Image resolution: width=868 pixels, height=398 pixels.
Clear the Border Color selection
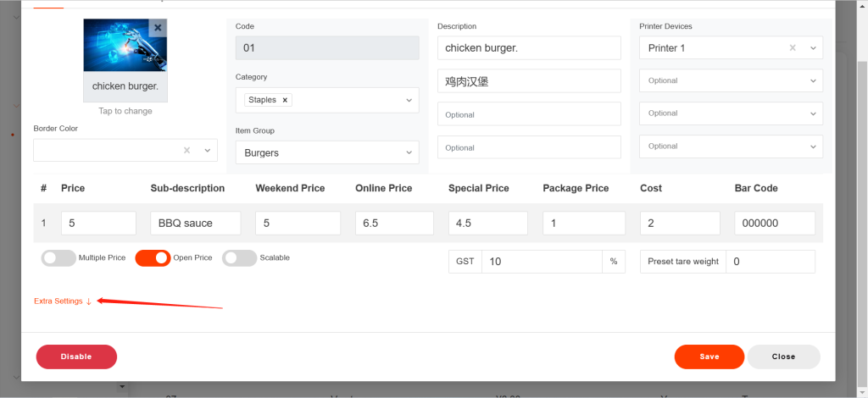coord(186,151)
